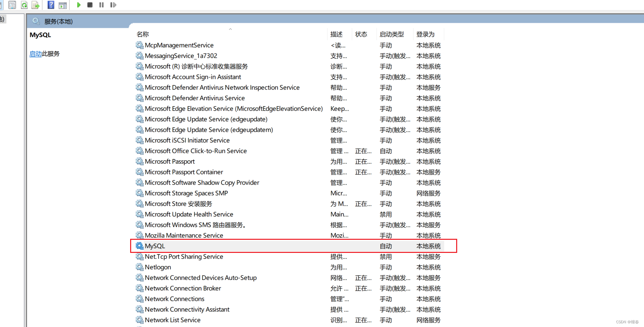
Task: Open Help with the question-mark icon
Action: pos(51,5)
